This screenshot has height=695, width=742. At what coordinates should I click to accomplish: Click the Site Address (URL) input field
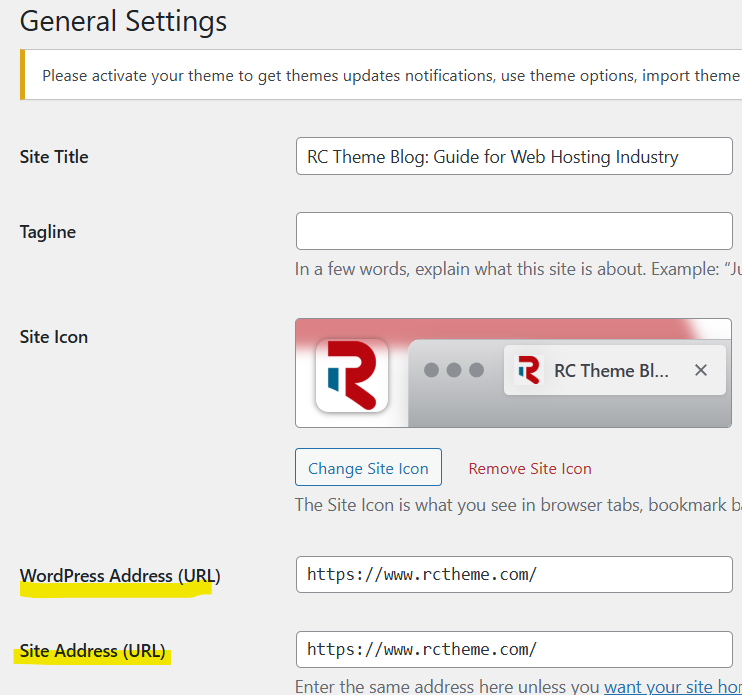point(514,649)
